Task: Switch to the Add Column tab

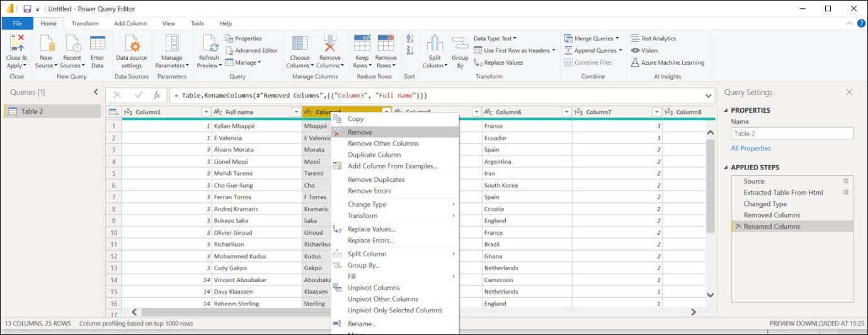Action: (x=130, y=23)
